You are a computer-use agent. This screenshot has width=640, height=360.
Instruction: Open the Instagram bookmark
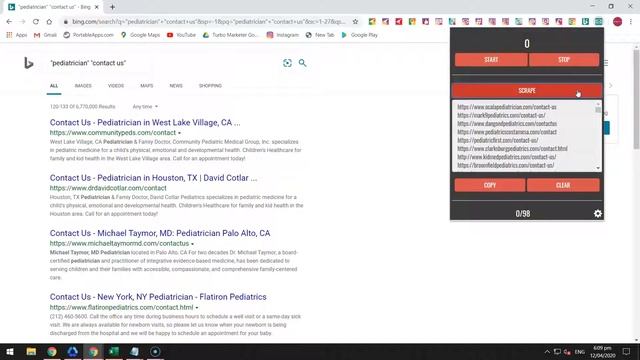[x=282, y=35]
